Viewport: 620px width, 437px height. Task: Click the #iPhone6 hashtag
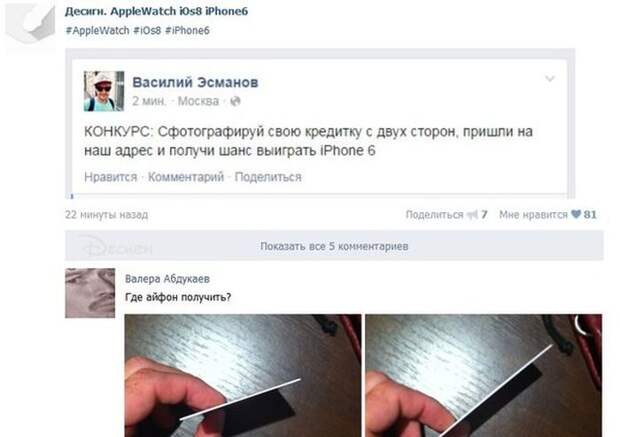[x=187, y=30]
